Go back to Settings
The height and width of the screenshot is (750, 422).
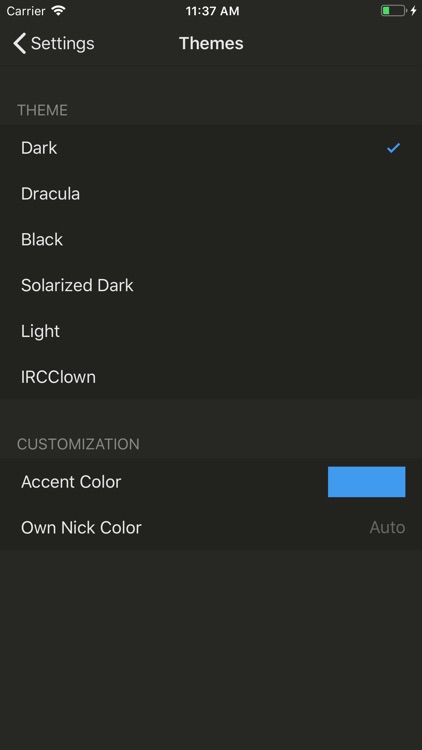point(54,44)
